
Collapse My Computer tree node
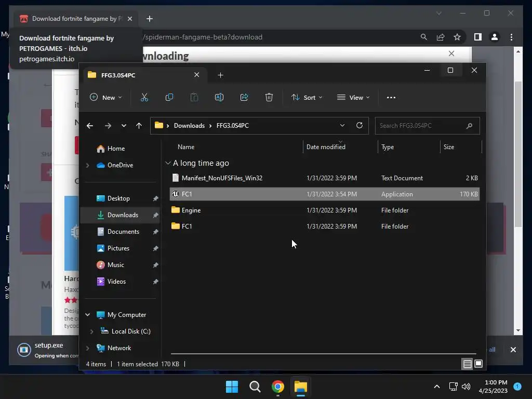(x=87, y=315)
